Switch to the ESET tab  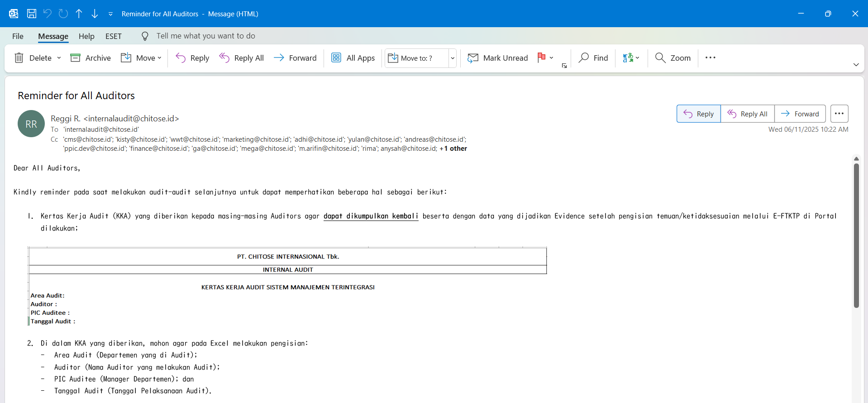(x=113, y=36)
